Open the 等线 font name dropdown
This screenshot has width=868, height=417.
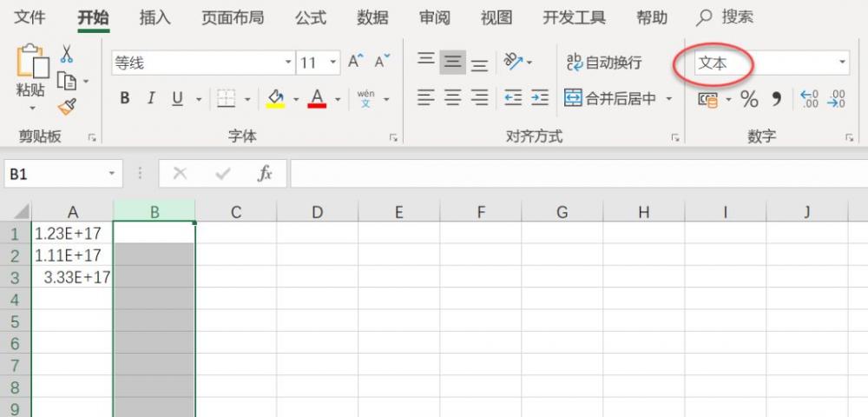pyautogui.click(x=288, y=63)
